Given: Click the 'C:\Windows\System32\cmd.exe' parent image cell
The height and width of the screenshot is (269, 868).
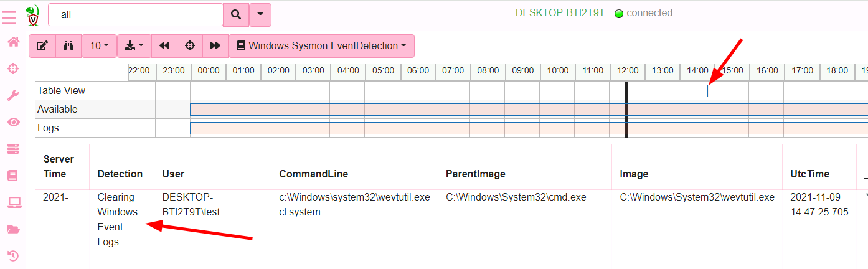Looking at the screenshot, I should coord(516,197).
